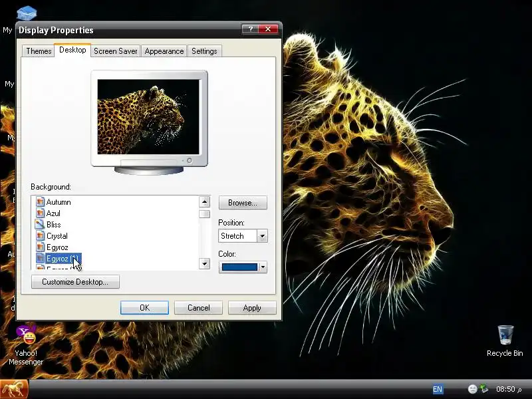
Task: Pick the Crystal background
Action: pyautogui.click(x=57, y=236)
